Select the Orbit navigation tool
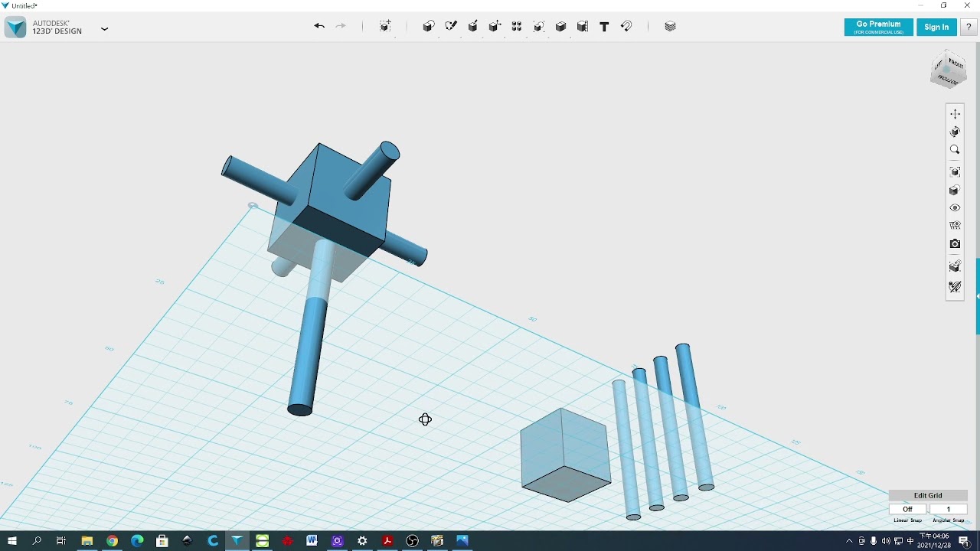This screenshot has height=551, width=980. click(x=955, y=132)
